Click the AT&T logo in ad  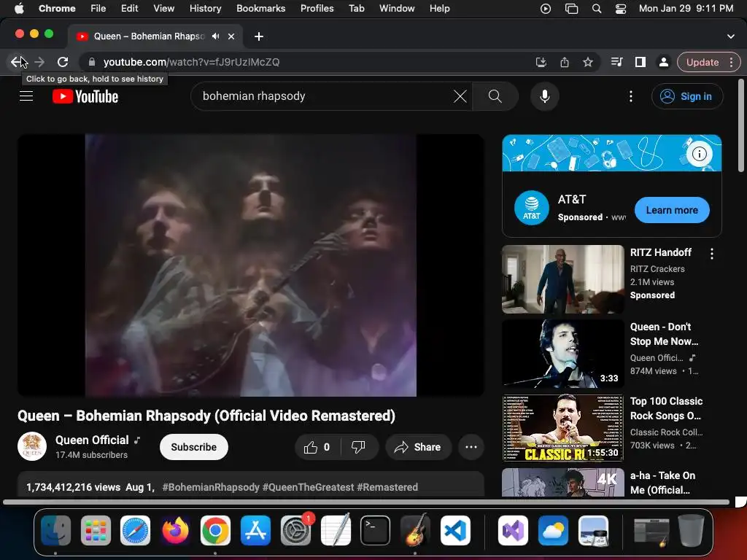pyautogui.click(x=532, y=208)
